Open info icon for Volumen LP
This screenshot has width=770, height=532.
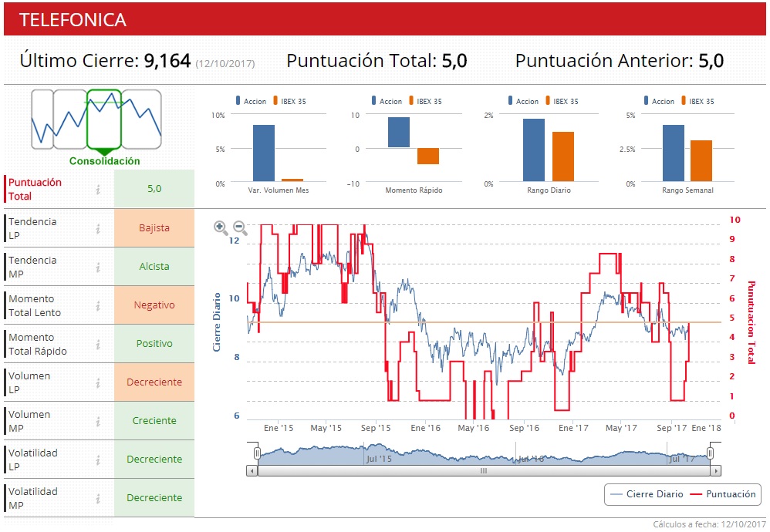(x=98, y=382)
